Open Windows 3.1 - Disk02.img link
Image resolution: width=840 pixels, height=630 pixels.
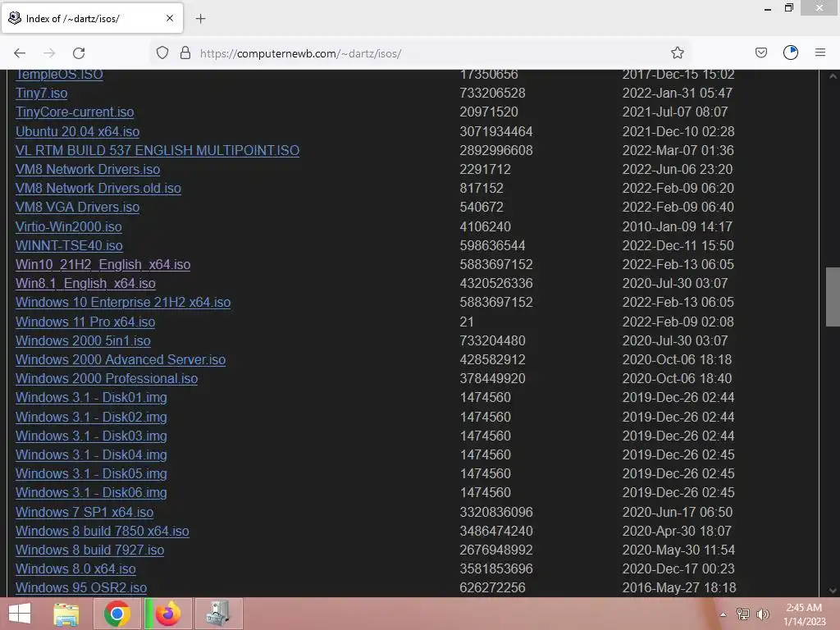point(91,417)
